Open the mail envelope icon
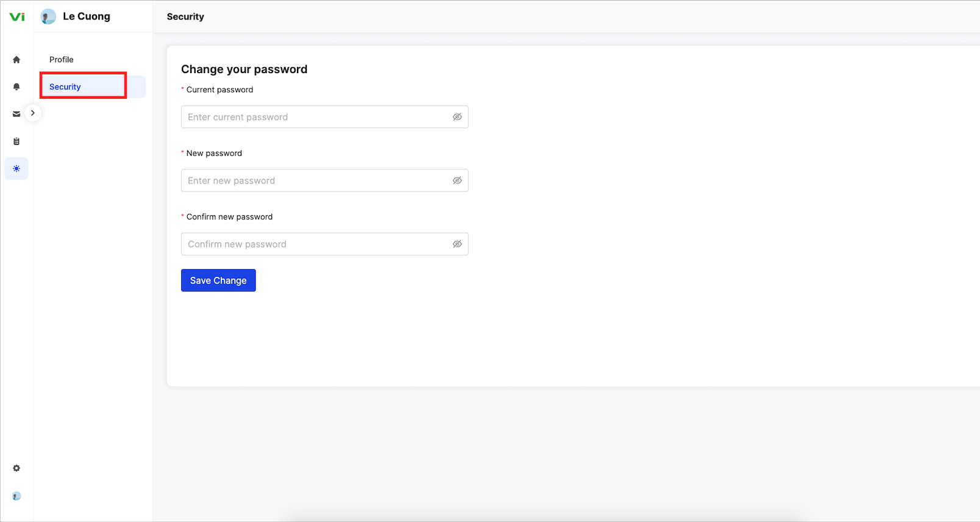 click(16, 114)
